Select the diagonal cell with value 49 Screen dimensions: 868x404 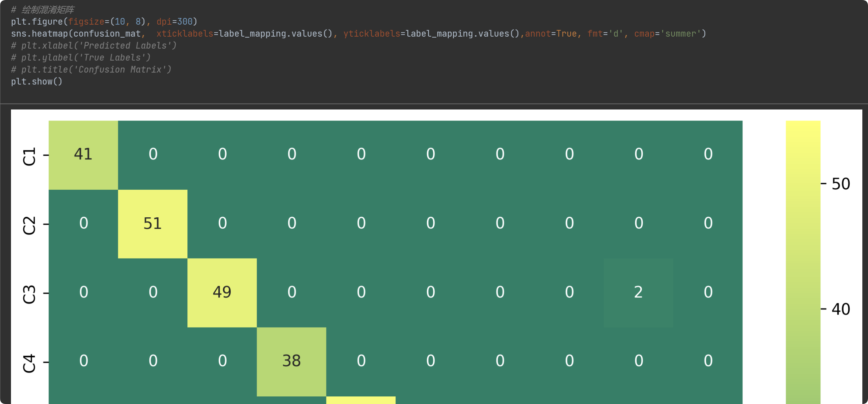(x=222, y=293)
